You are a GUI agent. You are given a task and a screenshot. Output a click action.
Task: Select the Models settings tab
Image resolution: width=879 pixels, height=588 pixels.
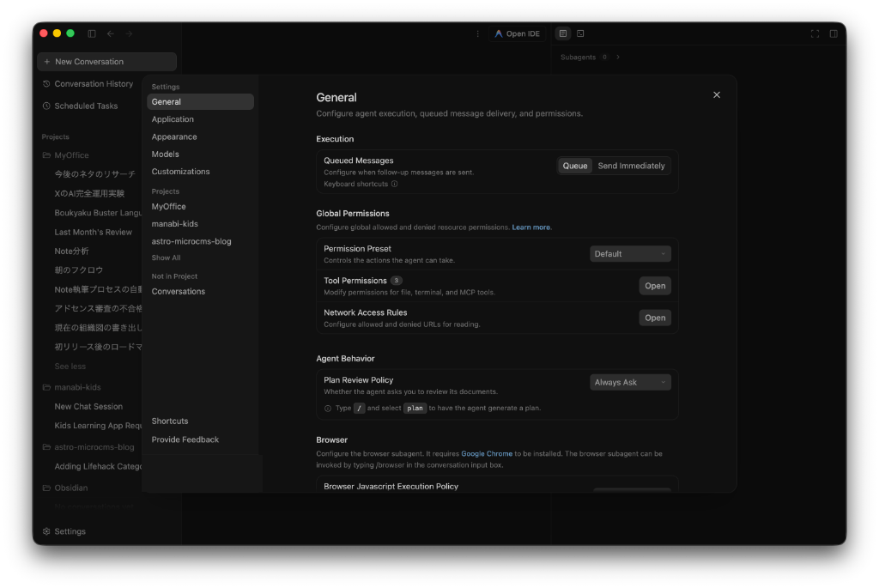[166, 155]
